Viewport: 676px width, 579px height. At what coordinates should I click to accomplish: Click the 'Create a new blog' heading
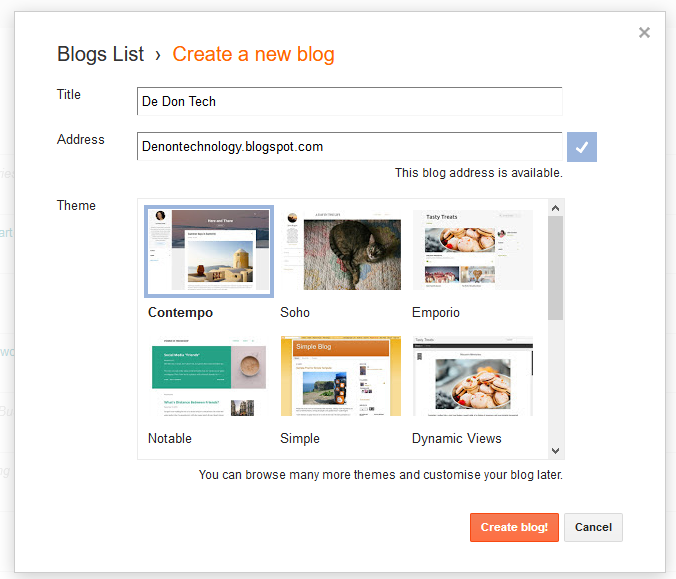[254, 54]
